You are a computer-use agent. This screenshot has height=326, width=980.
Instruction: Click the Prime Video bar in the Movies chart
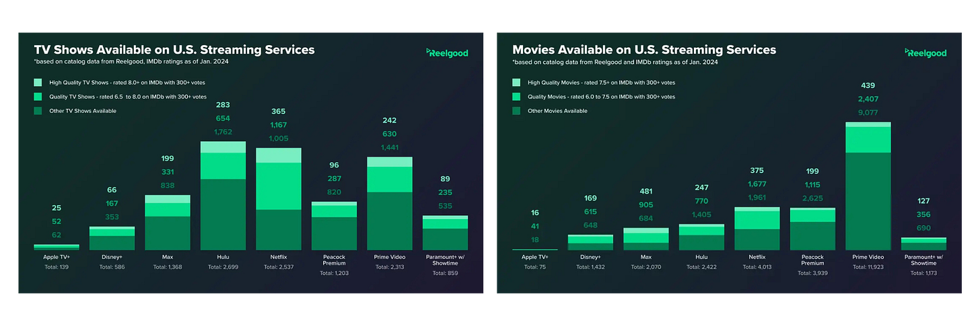(x=868, y=186)
